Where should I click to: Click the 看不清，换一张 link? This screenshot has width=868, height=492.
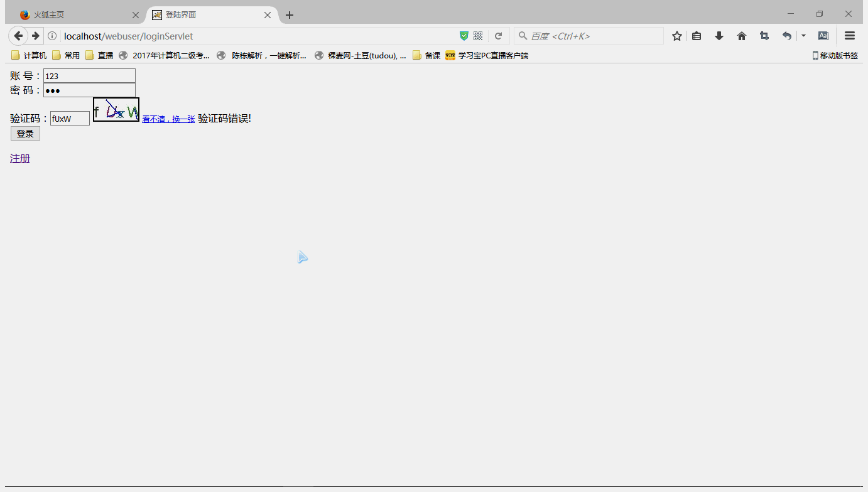168,119
